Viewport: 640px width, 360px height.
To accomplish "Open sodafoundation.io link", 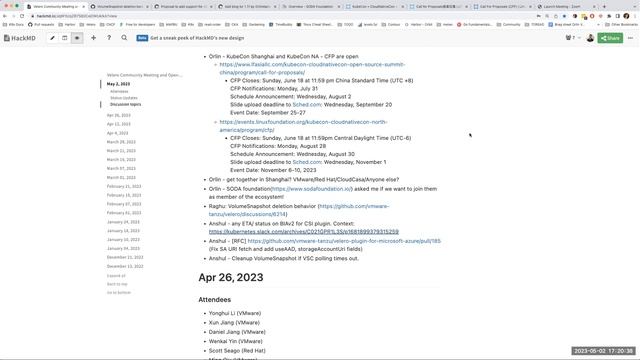I will (311, 189).
